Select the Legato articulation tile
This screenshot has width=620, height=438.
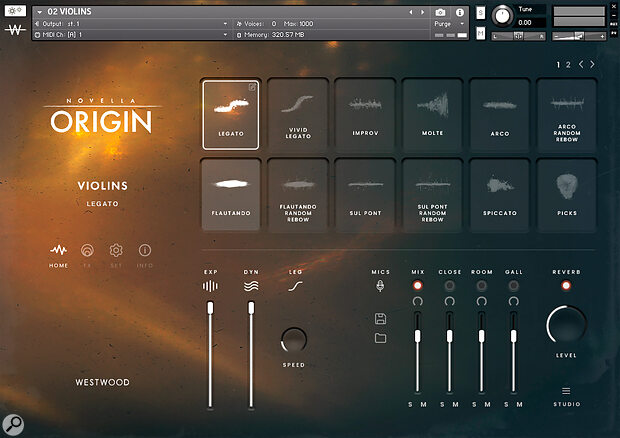coord(231,115)
